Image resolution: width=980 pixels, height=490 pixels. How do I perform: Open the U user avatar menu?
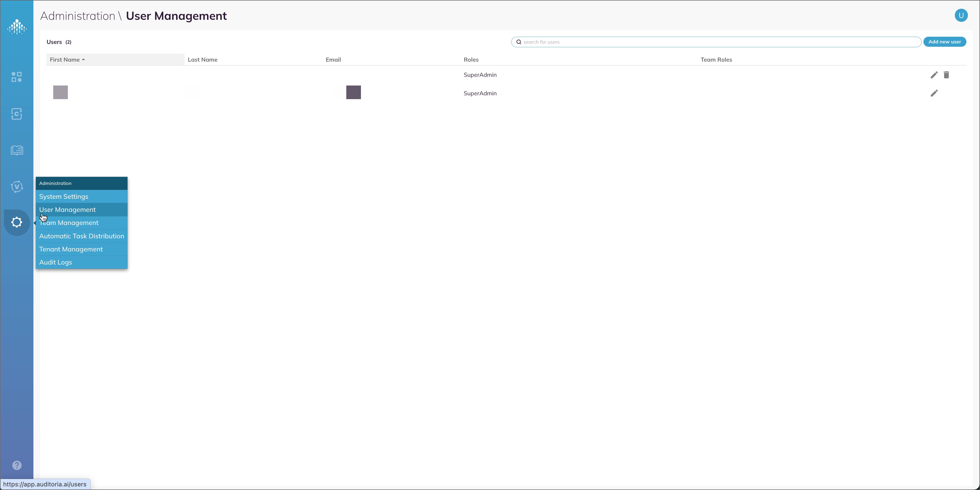(961, 16)
